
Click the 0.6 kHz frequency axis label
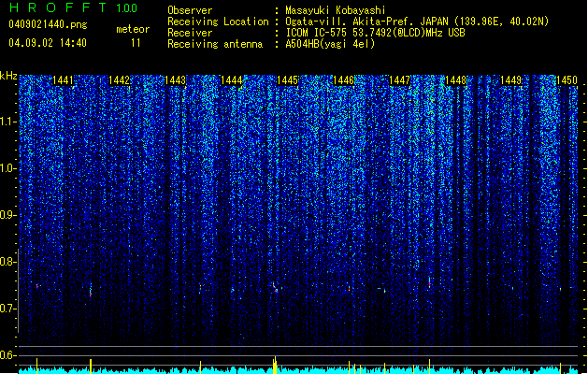(x=8, y=355)
